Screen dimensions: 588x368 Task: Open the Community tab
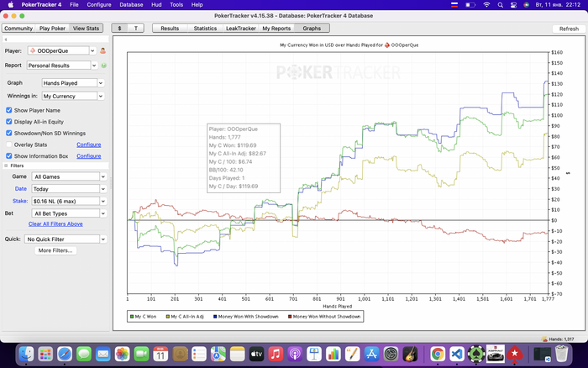coord(18,28)
